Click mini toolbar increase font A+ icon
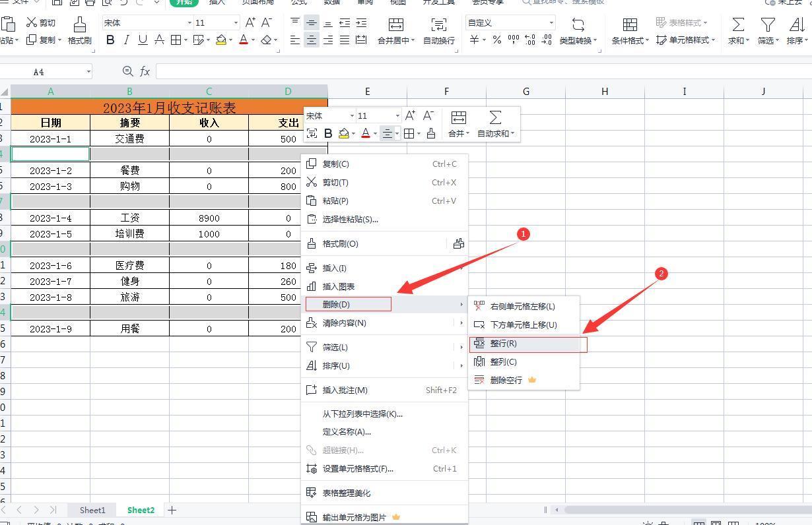The height and width of the screenshot is (525, 812). [411, 115]
